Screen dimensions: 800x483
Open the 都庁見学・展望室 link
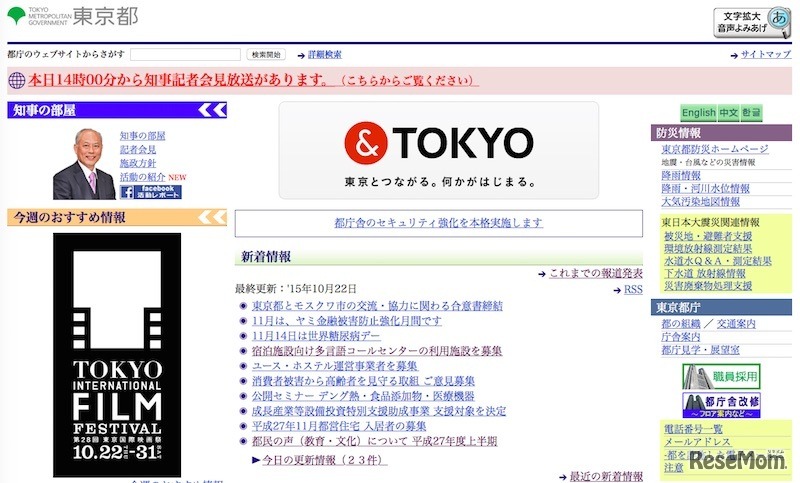[700, 350]
